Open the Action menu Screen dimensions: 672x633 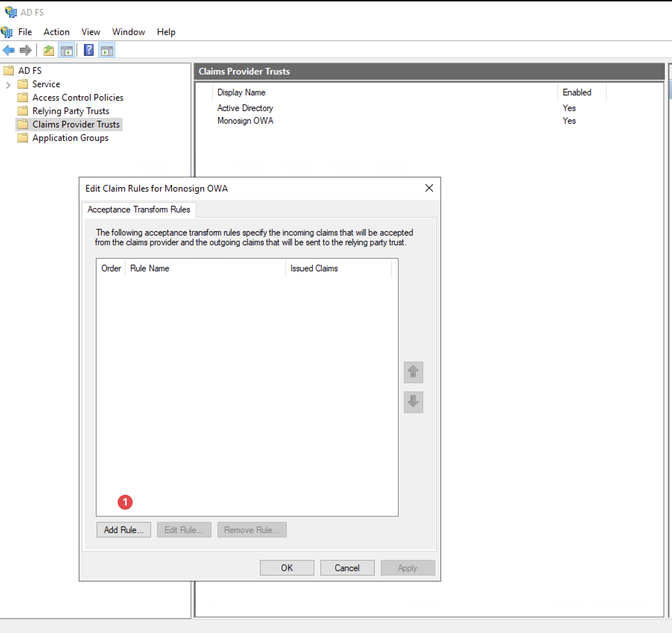point(56,32)
